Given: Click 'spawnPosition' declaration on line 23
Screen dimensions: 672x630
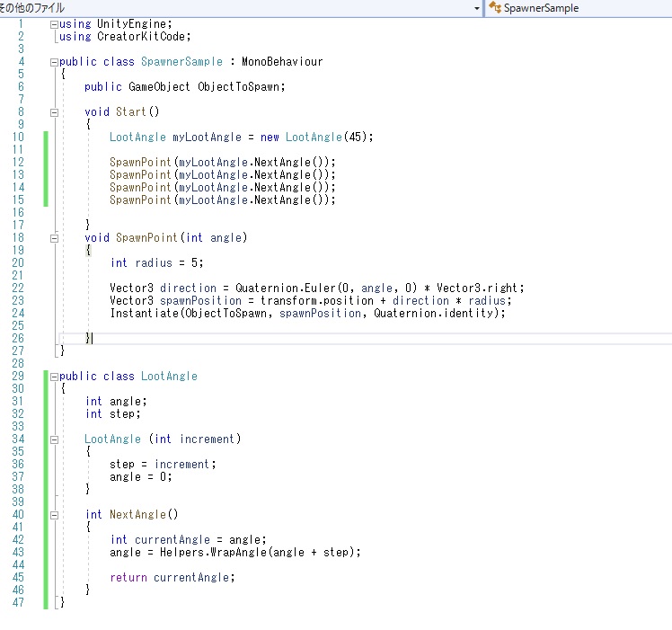Looking at the screenshot, I should point(200,301).
